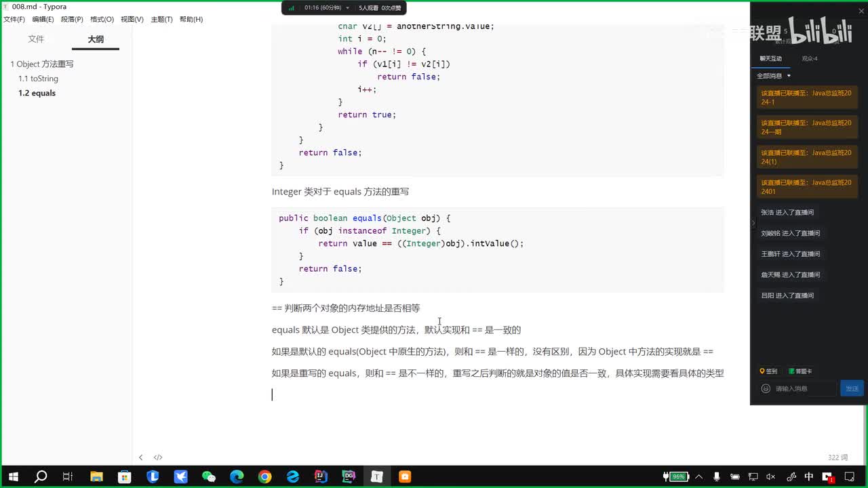Show hidden system tray icons
The width and height of the screenshot is (868, 488).
click(699, 476)
